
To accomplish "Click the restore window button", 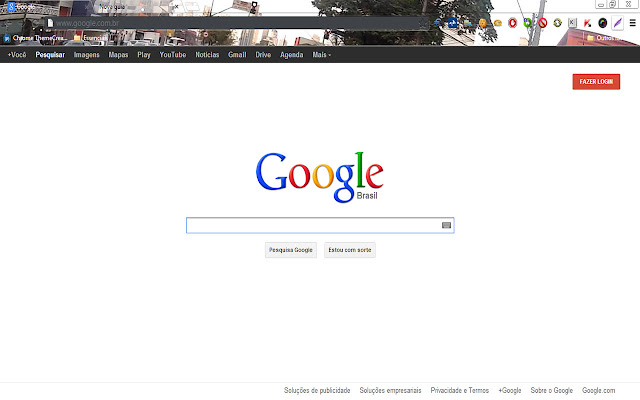I will 612,4.
